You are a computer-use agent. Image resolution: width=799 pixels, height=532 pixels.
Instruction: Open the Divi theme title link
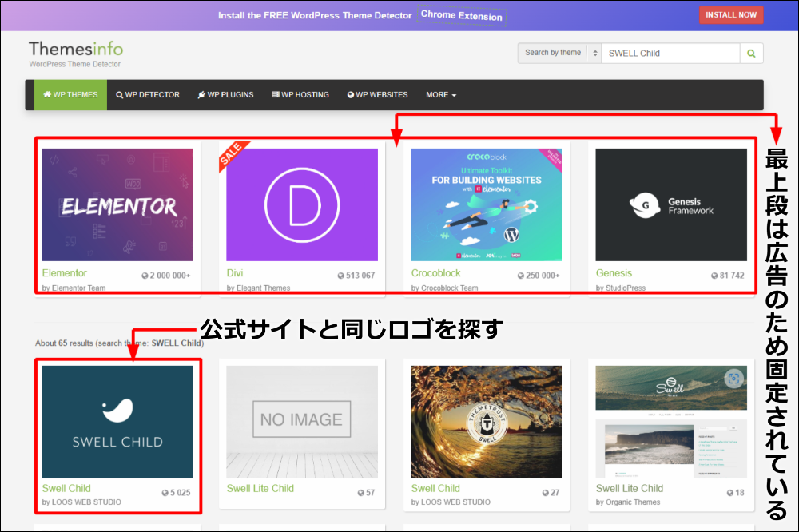tap(235, 273)
